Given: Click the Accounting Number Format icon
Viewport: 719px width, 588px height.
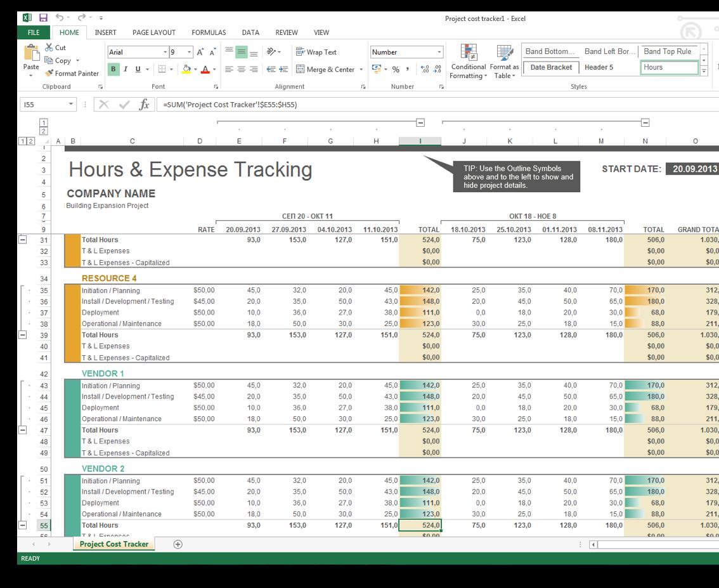Looking at the screenshot, I should [377, 69].
